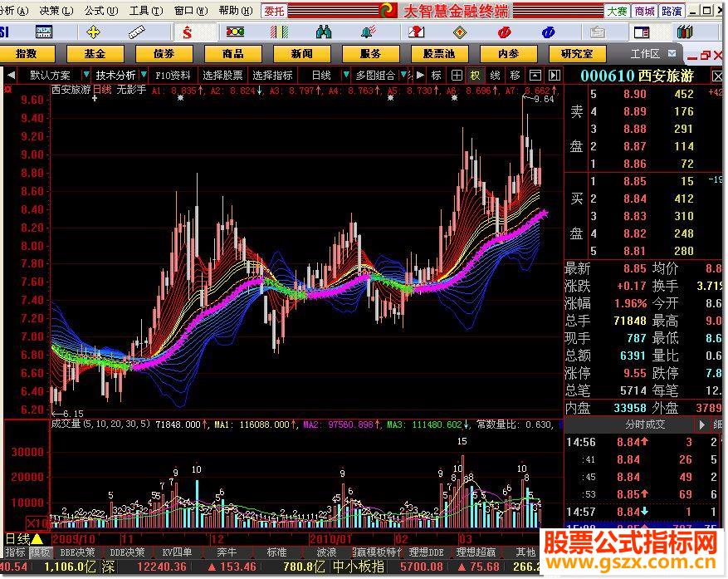Expand the 工作区 dropdown arrow
This screenshot has height=579, width=728.
click(x=672, y=53)
